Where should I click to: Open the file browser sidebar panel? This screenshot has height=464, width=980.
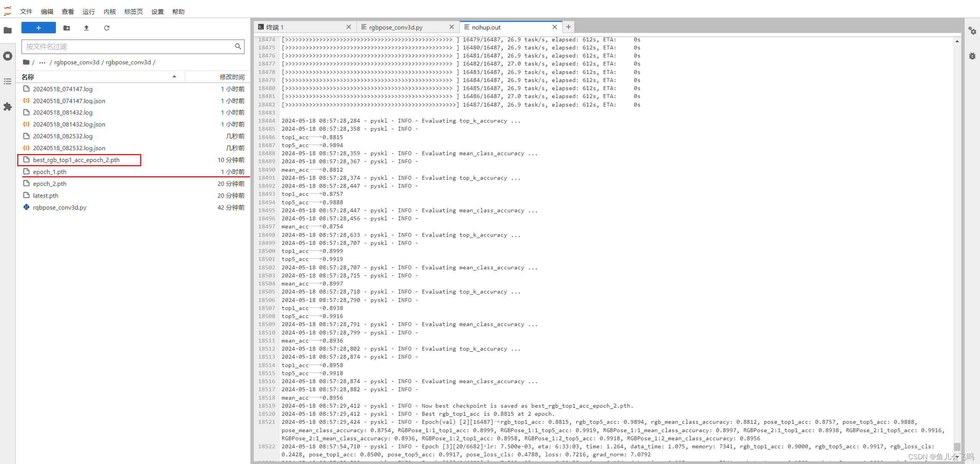[x=8, y=30]
